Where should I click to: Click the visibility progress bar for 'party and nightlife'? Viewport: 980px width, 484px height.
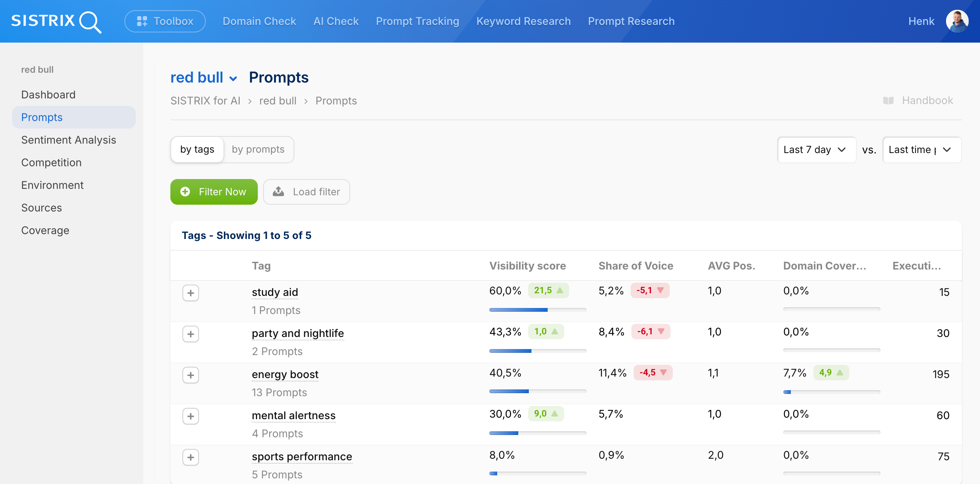tap(537, 351)
